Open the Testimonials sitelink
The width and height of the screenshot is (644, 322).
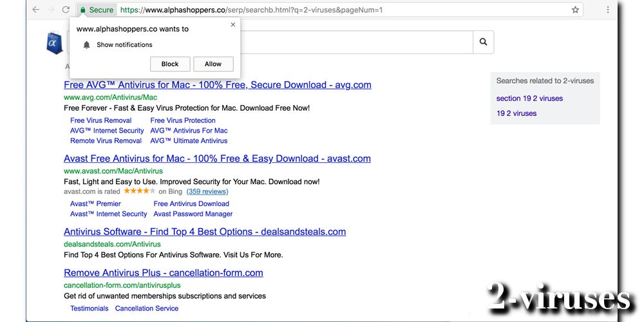[90, 308]
